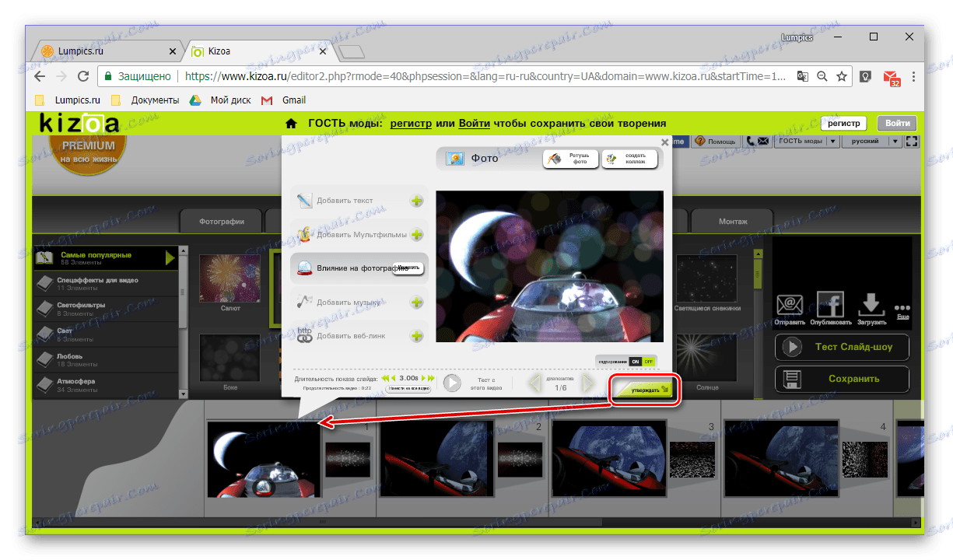The image size is (953, 560).
Task: Click the Загрузить download icon
Action: pyautogui.click(x=871, y=305)
